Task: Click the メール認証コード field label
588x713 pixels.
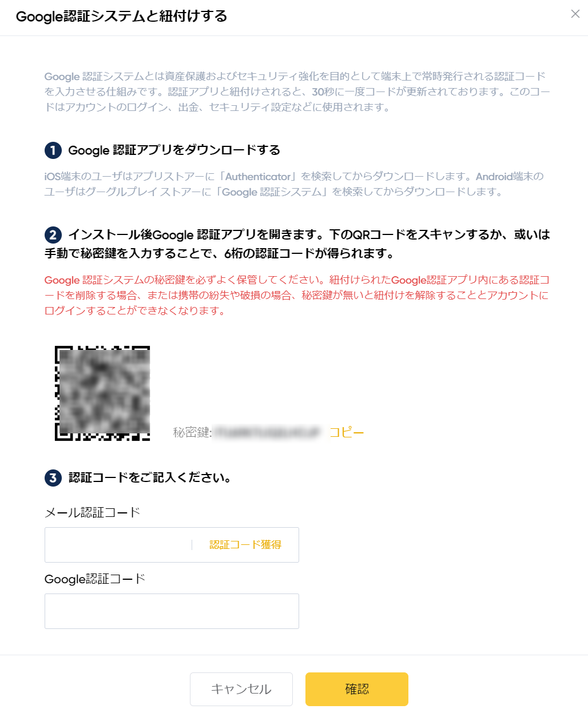Action: pyautogui.click(x=92, y=512)
